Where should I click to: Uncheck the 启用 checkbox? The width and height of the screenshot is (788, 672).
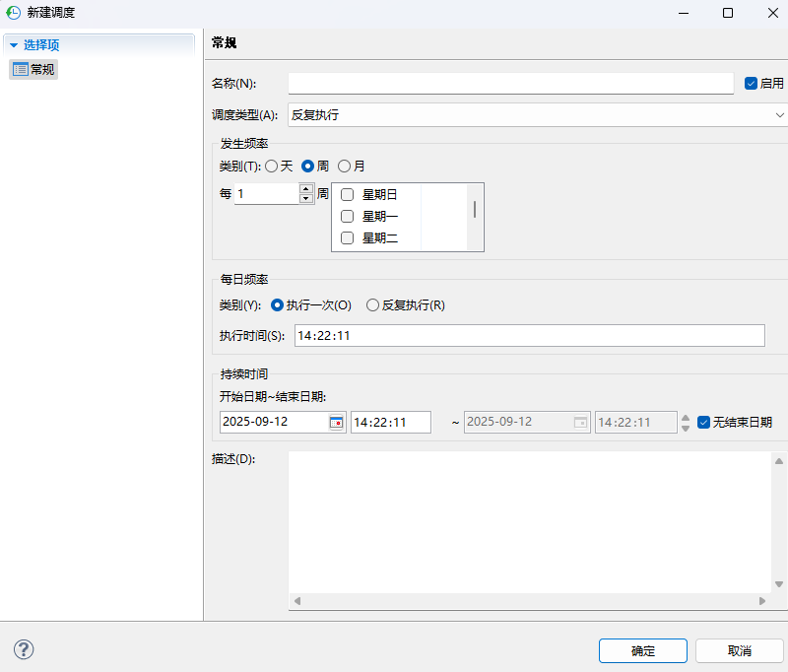pos(752,83)
